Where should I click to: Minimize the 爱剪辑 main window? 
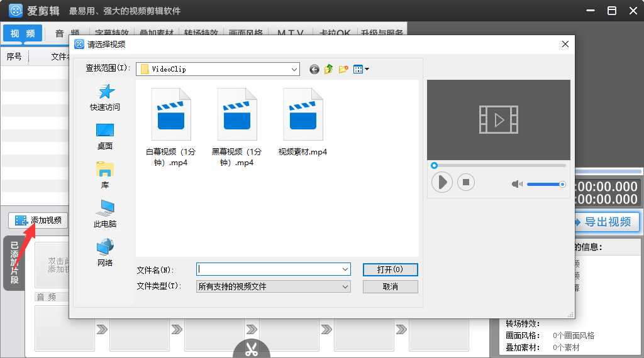(591, 11)
